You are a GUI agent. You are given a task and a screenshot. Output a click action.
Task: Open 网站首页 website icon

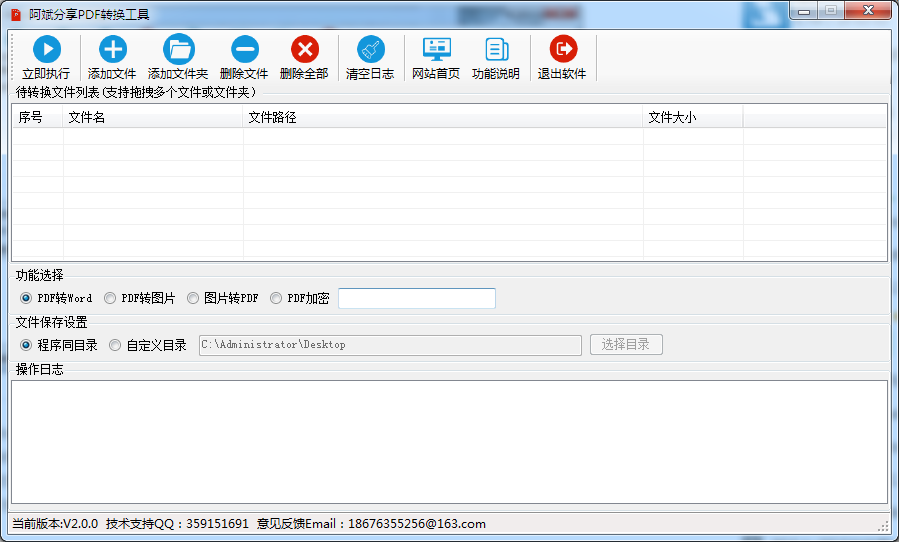pyautogui.click(x=436, y=50)
